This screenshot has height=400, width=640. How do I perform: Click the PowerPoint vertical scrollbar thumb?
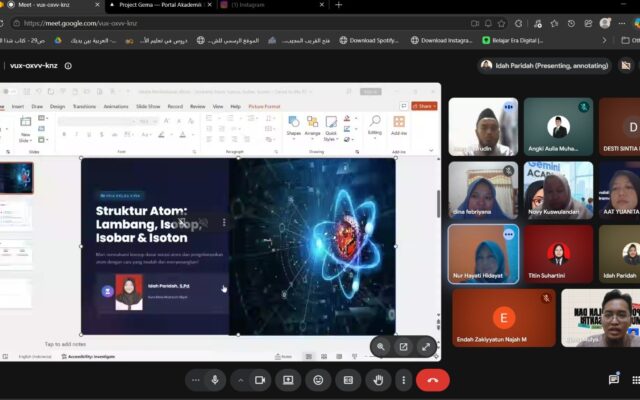(x=438, y=204)
